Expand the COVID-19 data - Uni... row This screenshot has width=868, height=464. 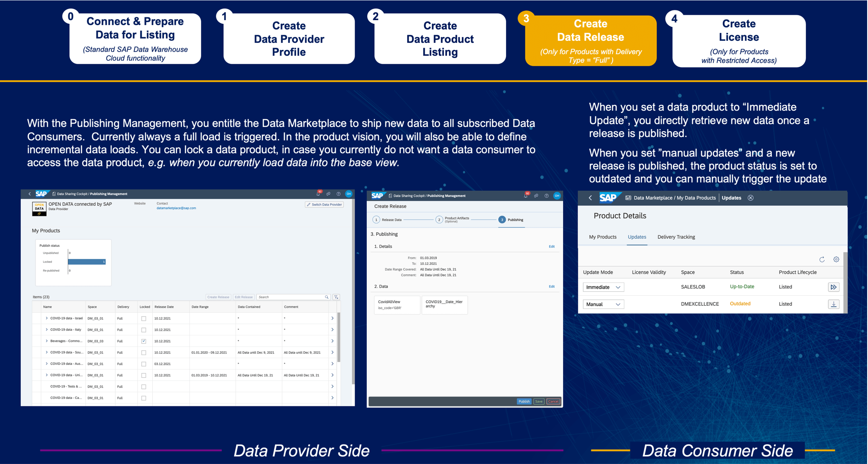pyautogui.click(x=46, y=375)
